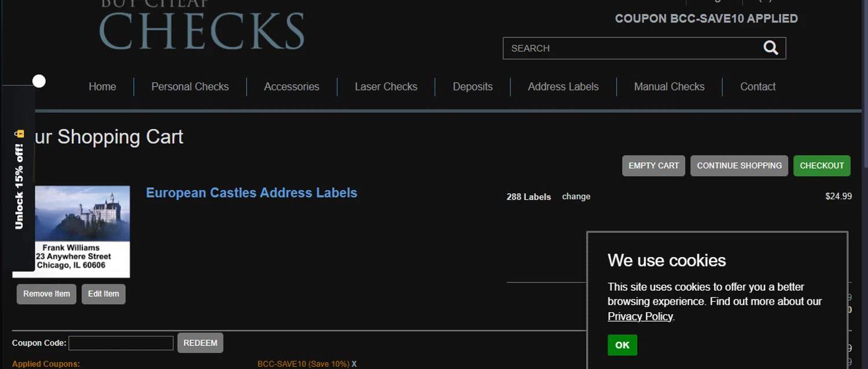Click the $24.99 price text

(x=838, y=196)
